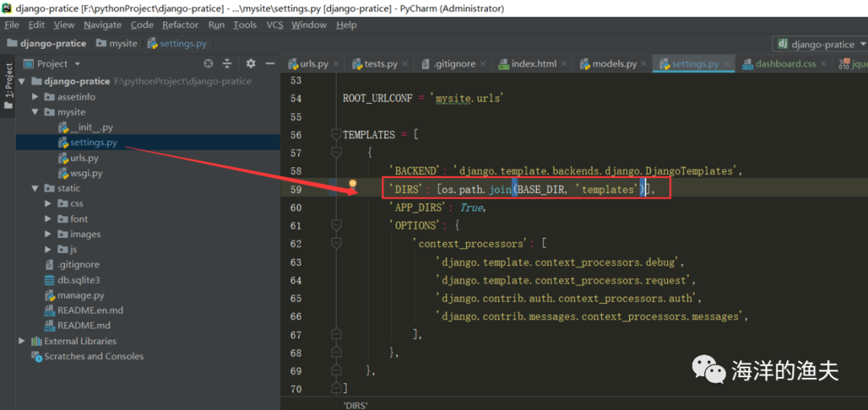The image size is (868, 410).
Task: Open the Run menu
Action: pyautogui.click(x=216, y=25)
